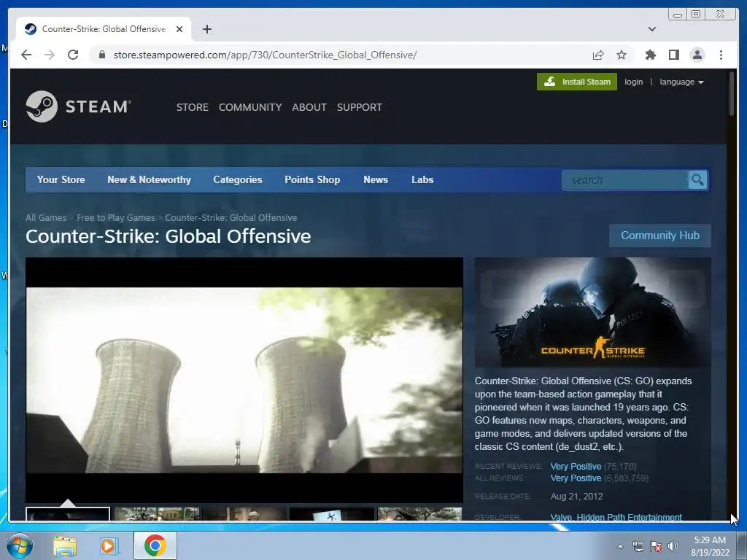This screenshot has width=747, height=560.
Task: Click the Free to Play Games breadcrumb
Action: (116, 217)
